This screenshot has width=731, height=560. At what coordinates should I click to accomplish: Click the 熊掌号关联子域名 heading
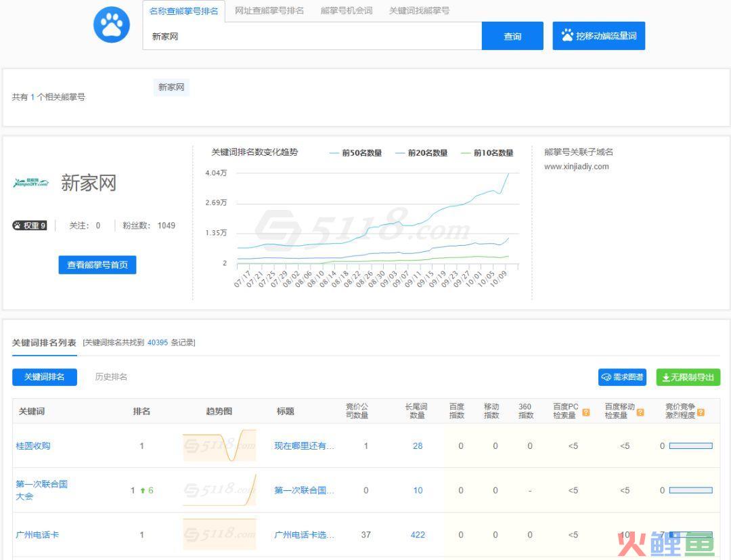click(x=579, y=152)
